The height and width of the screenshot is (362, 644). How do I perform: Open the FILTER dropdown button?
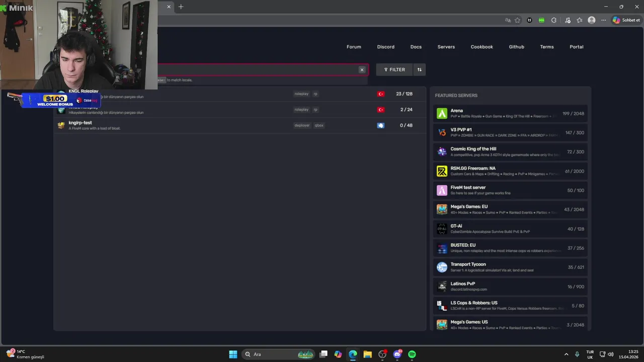pyautogui.click(x=394, y=70)
